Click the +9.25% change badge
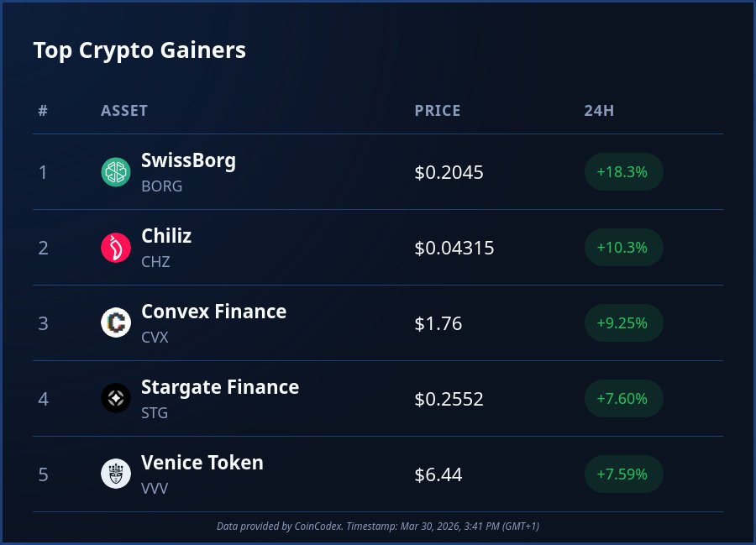This screenshot has width=756, height=545. 623,323
